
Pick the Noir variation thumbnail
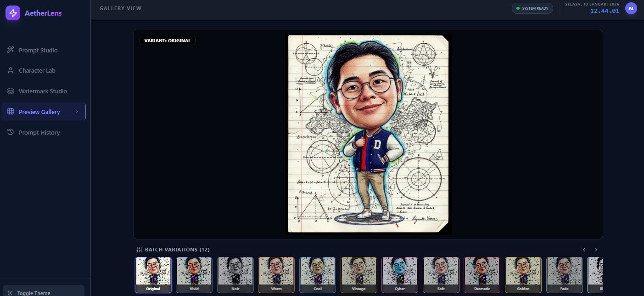point(235,275)
